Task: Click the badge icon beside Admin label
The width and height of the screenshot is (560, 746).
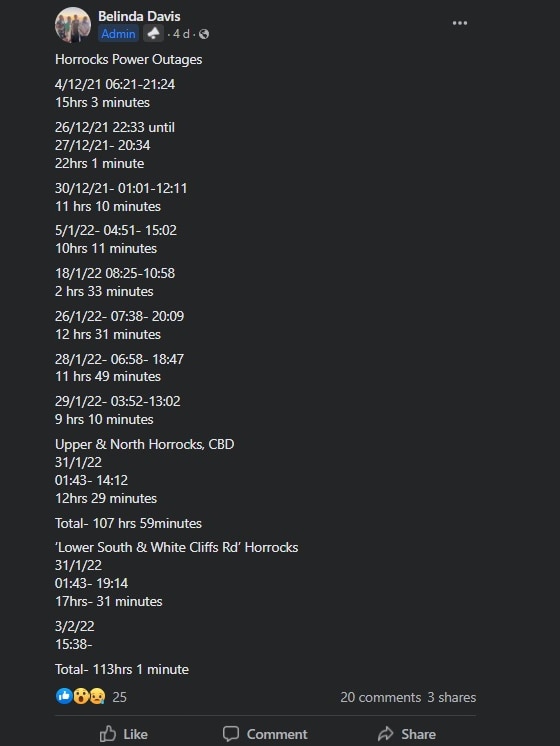Action: 153,34
